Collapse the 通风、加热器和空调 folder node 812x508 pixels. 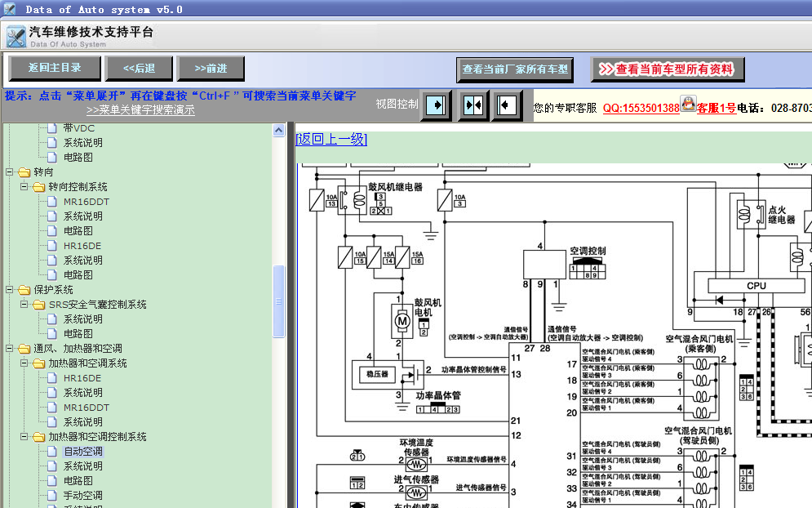[x=9, y=349]
